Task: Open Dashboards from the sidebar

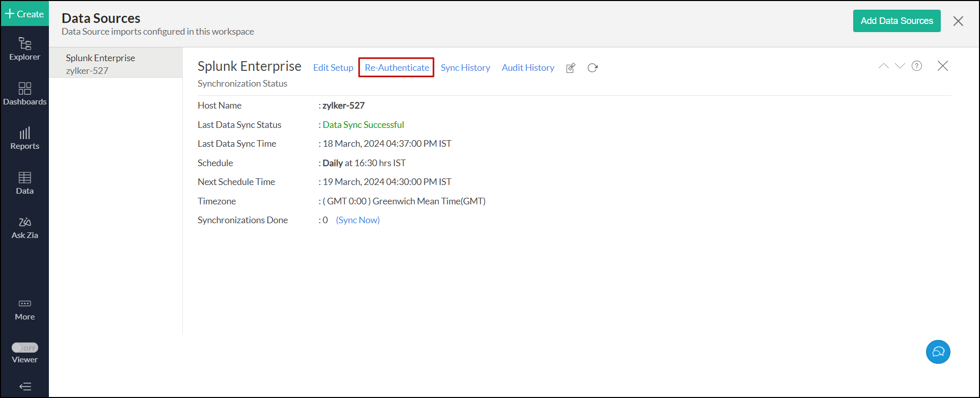Action: click(24, 94)
